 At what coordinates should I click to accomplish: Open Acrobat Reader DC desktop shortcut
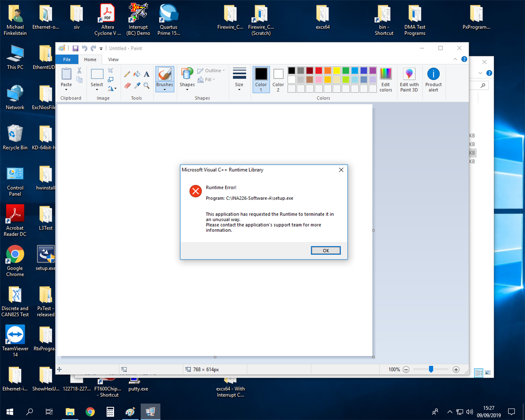pyautogui.click(x=15, y=221)
